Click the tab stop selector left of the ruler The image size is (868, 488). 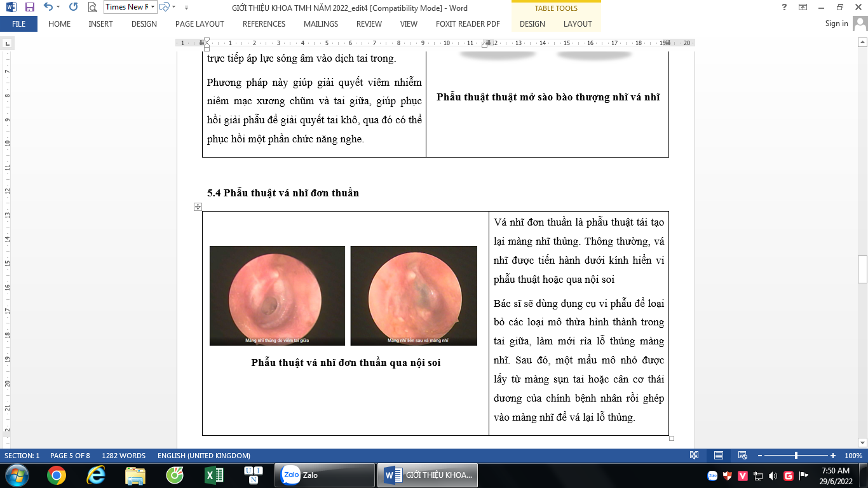tap(7, 44)
